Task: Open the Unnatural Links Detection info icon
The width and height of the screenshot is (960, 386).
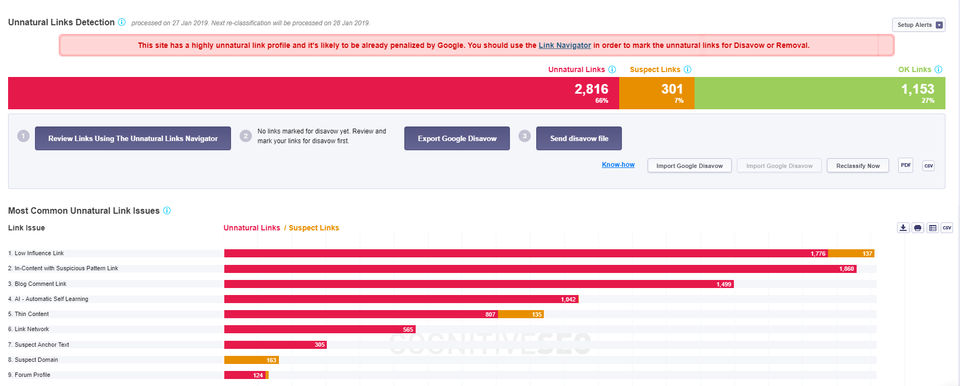Action: pos(121,22)
